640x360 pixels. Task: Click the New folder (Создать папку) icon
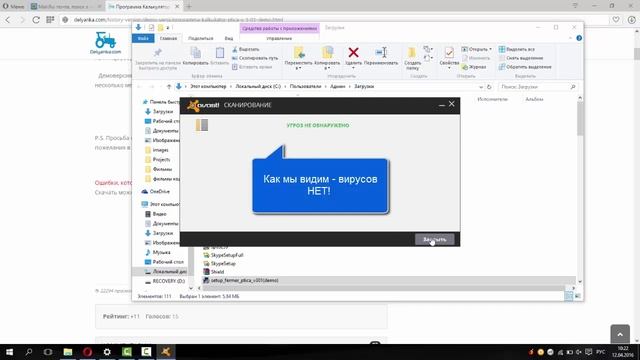(x=412, y=53)
